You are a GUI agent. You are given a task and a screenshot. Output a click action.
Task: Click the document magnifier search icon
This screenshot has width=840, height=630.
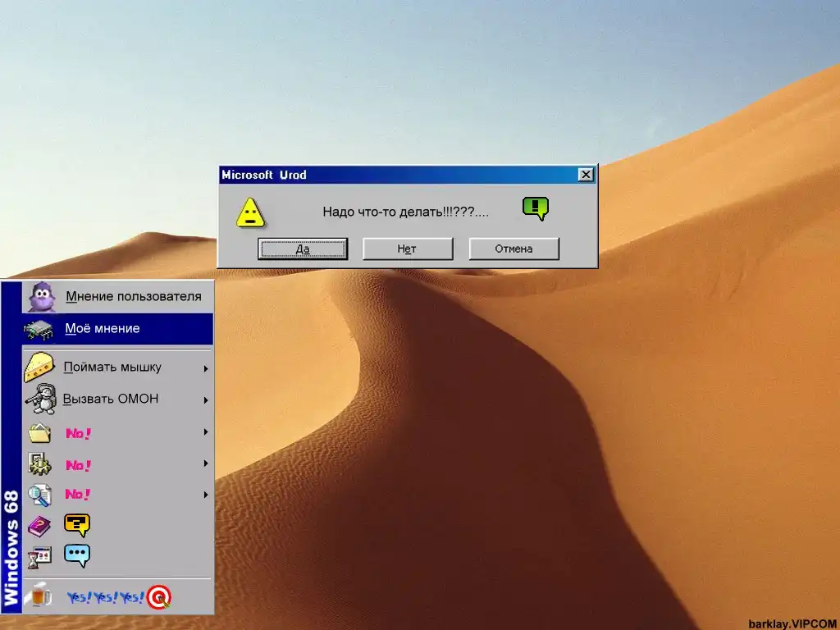coord(39,495)
